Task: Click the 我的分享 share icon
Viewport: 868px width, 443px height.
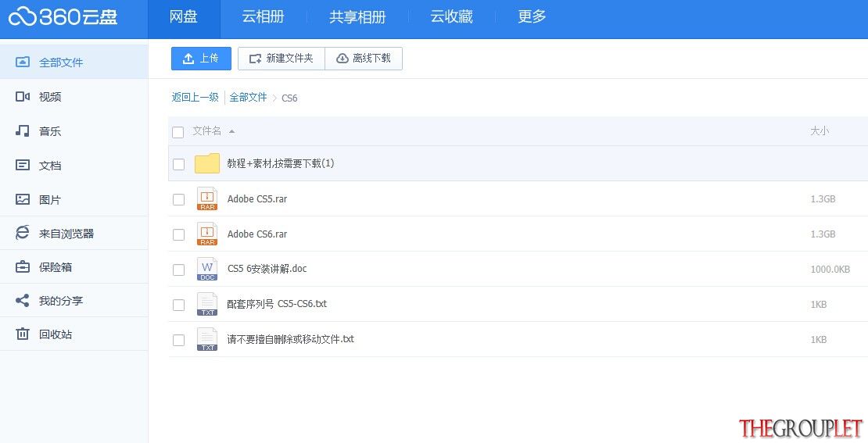Action: [22, 300]
